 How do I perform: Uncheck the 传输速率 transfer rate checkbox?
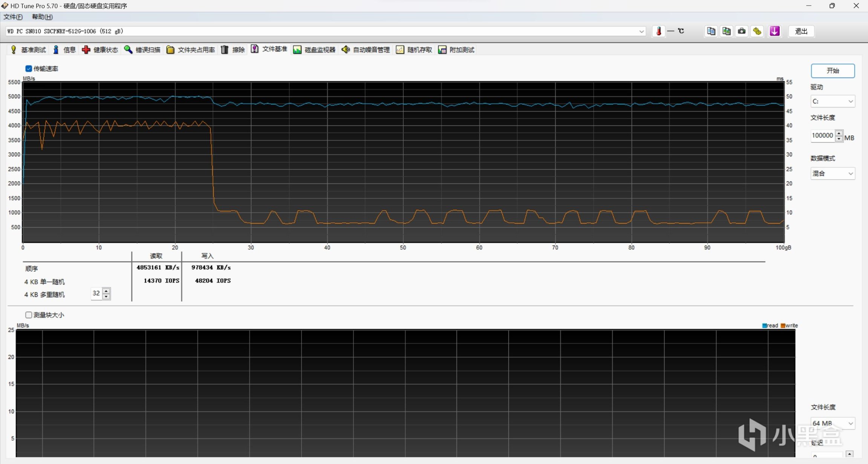pos(29,69)
